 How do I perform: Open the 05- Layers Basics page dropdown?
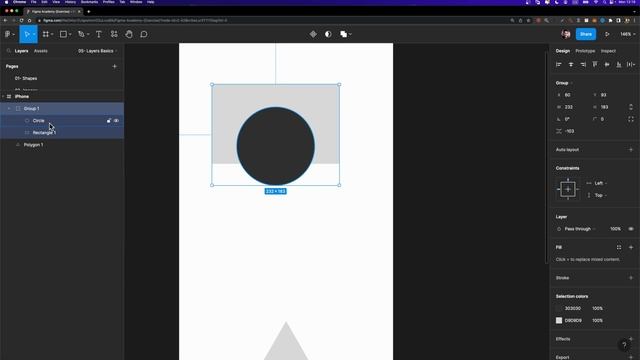98,51
